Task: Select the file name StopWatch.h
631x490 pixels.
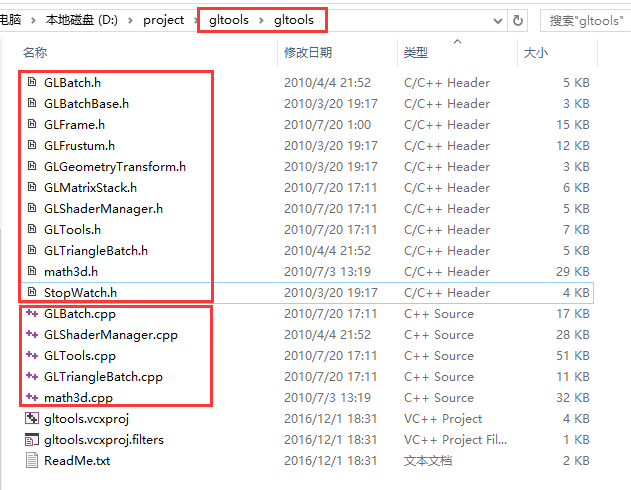Action: pyautogui.click(x=80, y=292)
